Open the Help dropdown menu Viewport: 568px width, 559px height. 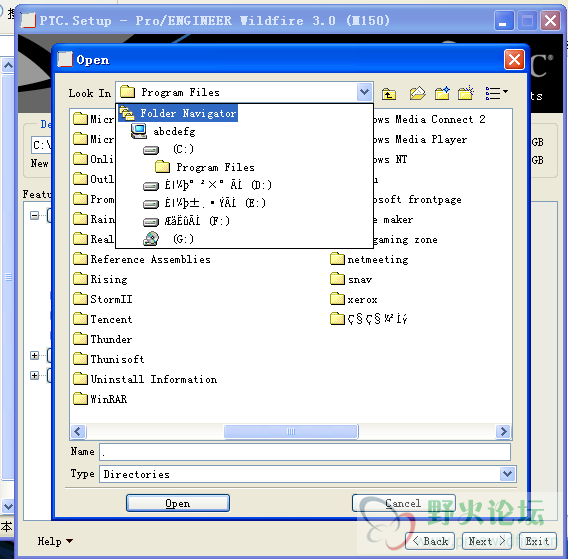[55, 541]
